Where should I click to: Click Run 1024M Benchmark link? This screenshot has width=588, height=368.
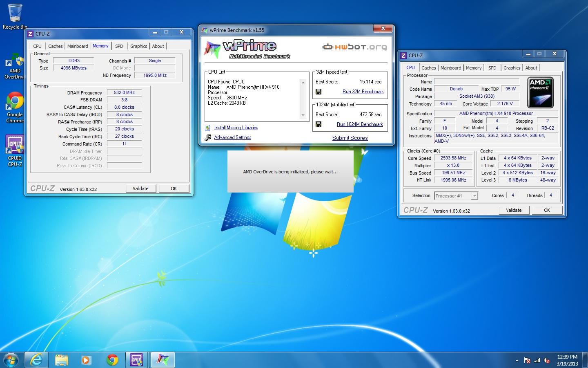(360, 124)
